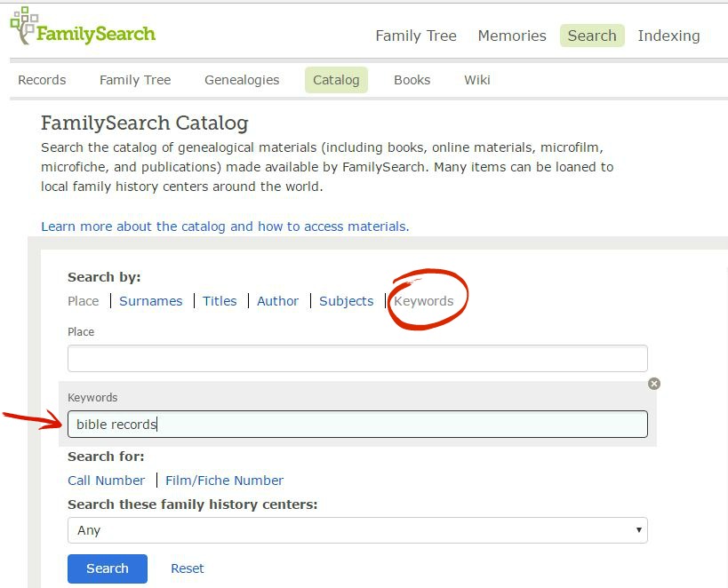Choose the Keywords search-by option
Screen dimensions: 728x588
423,301
